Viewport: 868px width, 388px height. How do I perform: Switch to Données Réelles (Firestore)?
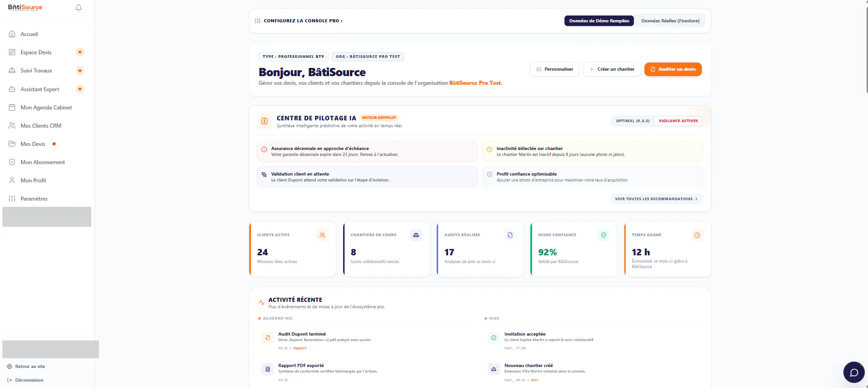670,21
